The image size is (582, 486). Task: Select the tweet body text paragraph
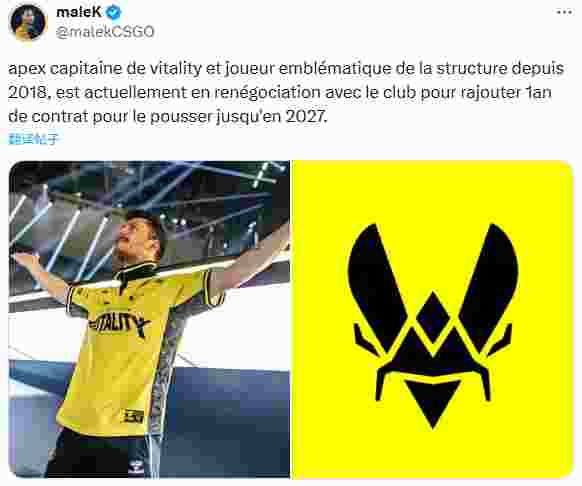tap(286, 92)
